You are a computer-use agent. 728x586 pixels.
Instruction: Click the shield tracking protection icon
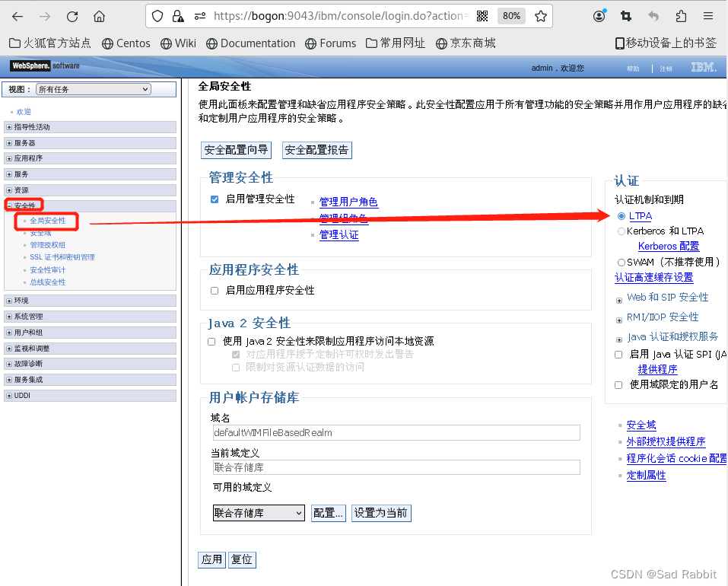(157, 15)
